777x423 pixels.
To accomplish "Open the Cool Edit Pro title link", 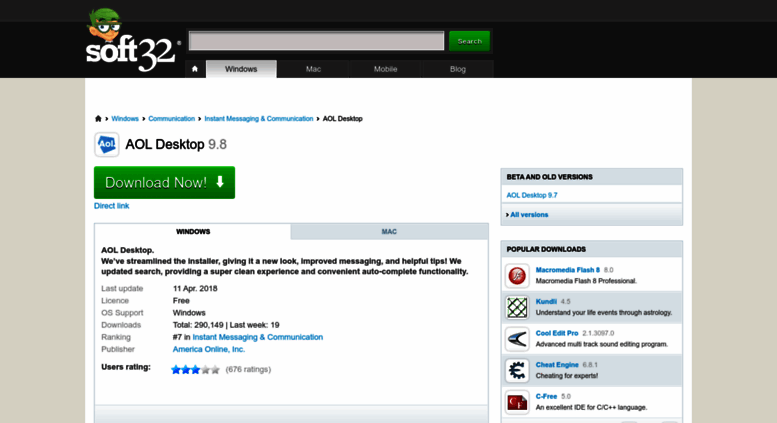I will [x=557, y=333].
